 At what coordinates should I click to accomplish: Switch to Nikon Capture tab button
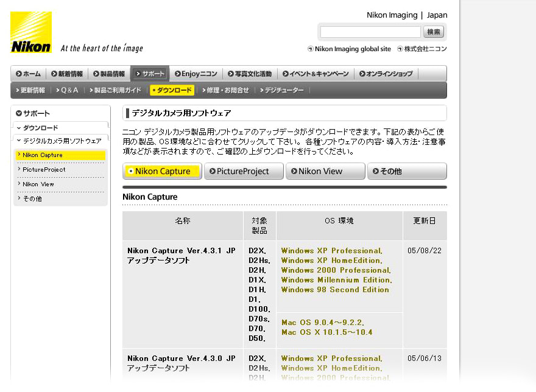click(x=163, y=171)
